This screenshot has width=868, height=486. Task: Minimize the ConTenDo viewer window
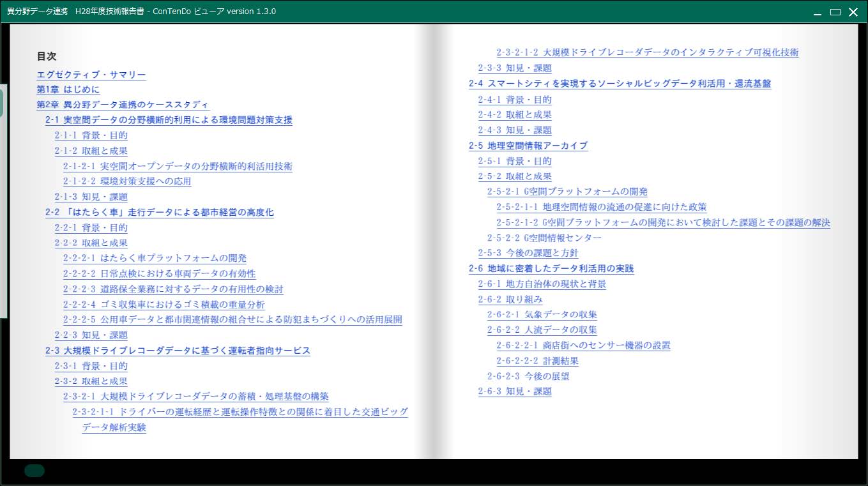click(x=817, y=12)
